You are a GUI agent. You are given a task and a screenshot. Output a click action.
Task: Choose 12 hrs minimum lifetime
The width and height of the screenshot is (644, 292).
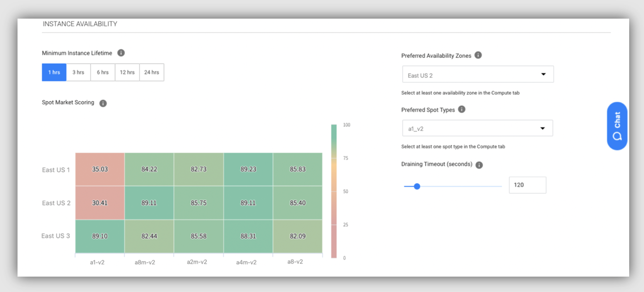(x=127, y=72)
